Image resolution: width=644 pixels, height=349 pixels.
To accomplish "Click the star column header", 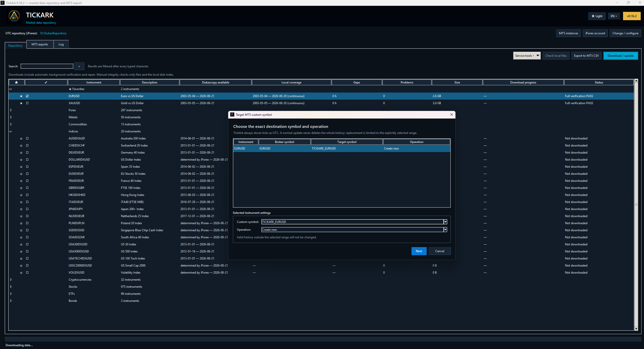I will click(17, 82).
